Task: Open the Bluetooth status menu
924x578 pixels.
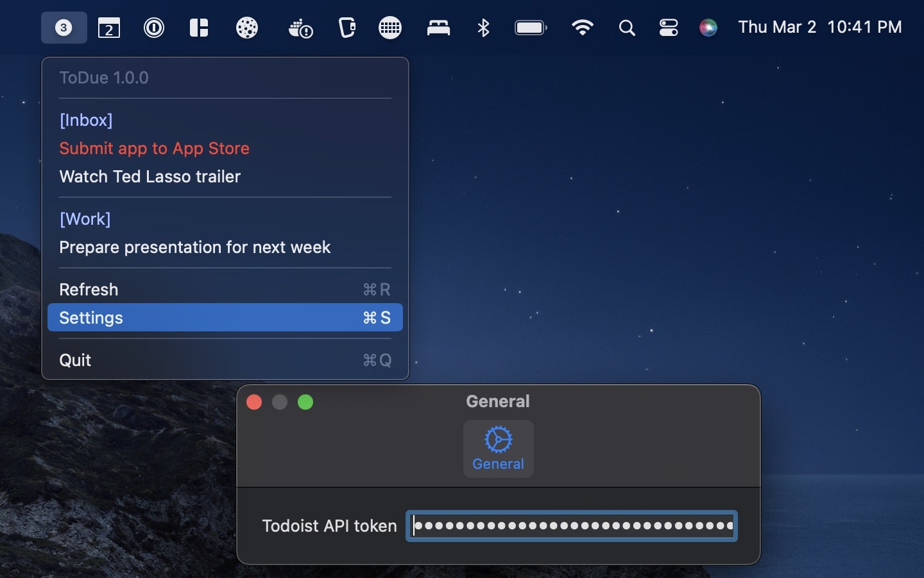Action: (484, 28)
